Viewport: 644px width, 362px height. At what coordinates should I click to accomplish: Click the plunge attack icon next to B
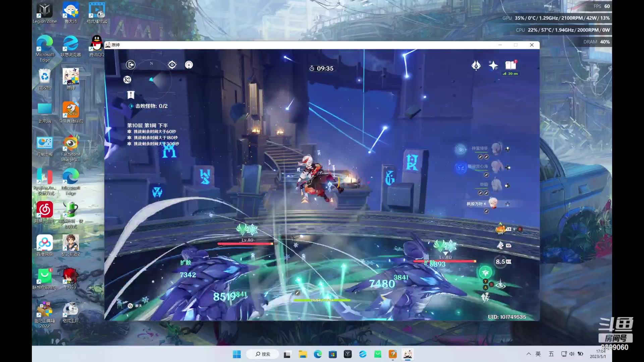coord(500,285)
